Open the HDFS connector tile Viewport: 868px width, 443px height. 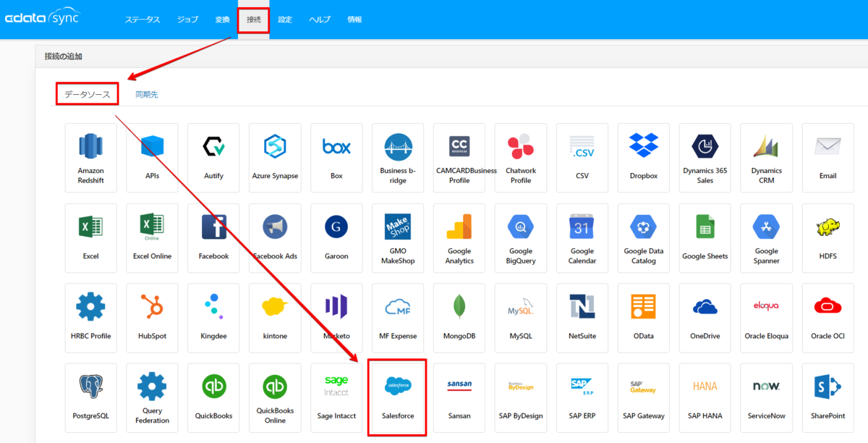tap(829, 238)
